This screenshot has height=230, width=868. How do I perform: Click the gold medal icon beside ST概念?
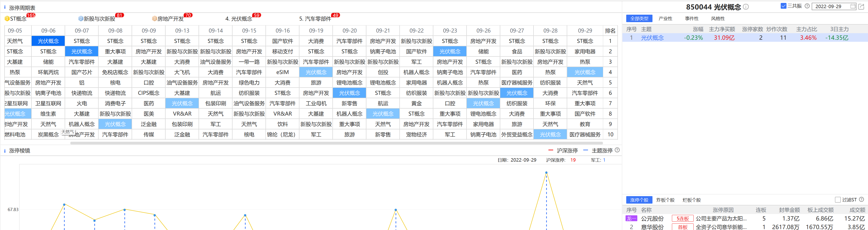click(x=7, y=19)
